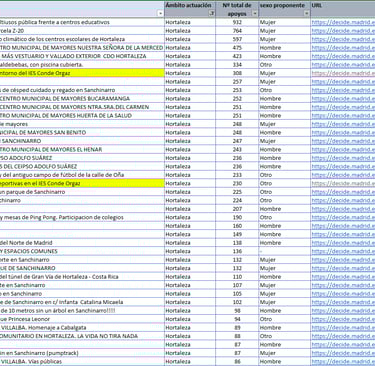This screenshot has width=375, height=366.
Task: Click the cell 'un parque de Sanchinarro'
Action: (82, 192)
